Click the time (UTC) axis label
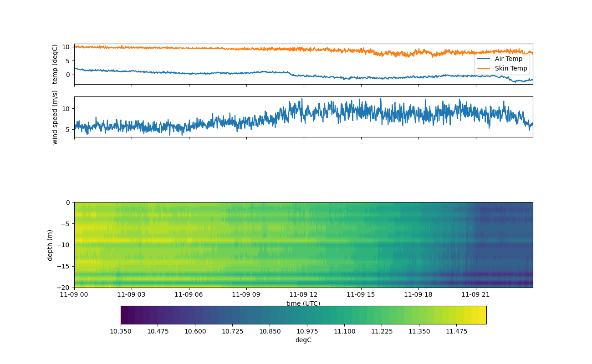Image resolution: width=592 pixels, height=364 pixels. (303, 303)
